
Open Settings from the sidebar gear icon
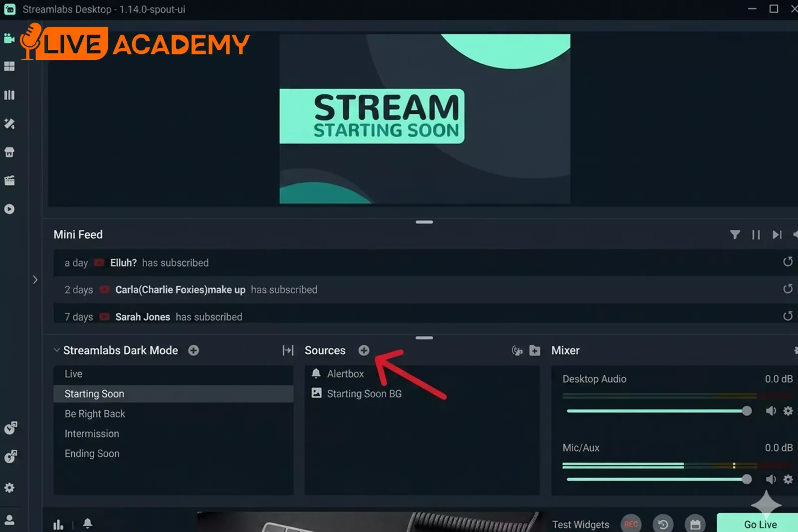(9, 488)
